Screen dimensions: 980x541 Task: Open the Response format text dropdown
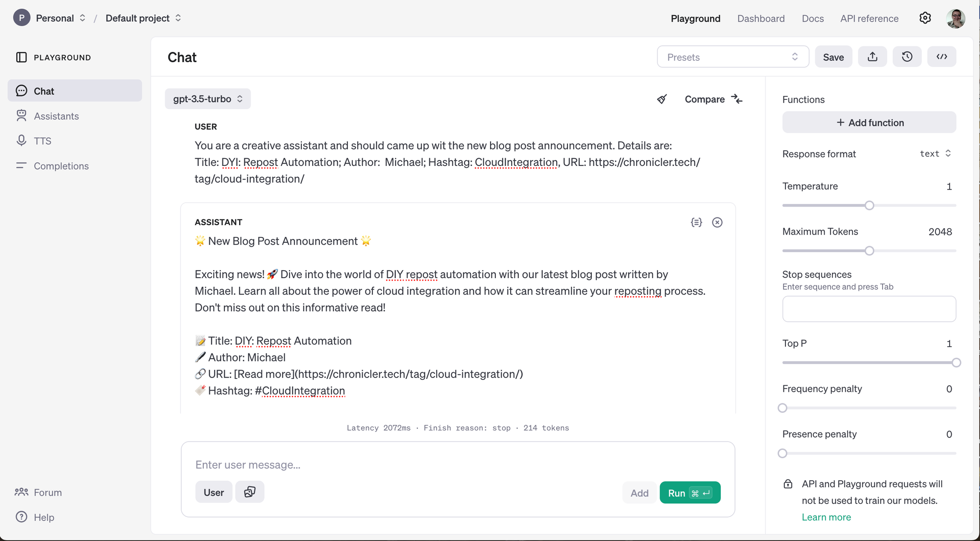click(x=935, y=154)
